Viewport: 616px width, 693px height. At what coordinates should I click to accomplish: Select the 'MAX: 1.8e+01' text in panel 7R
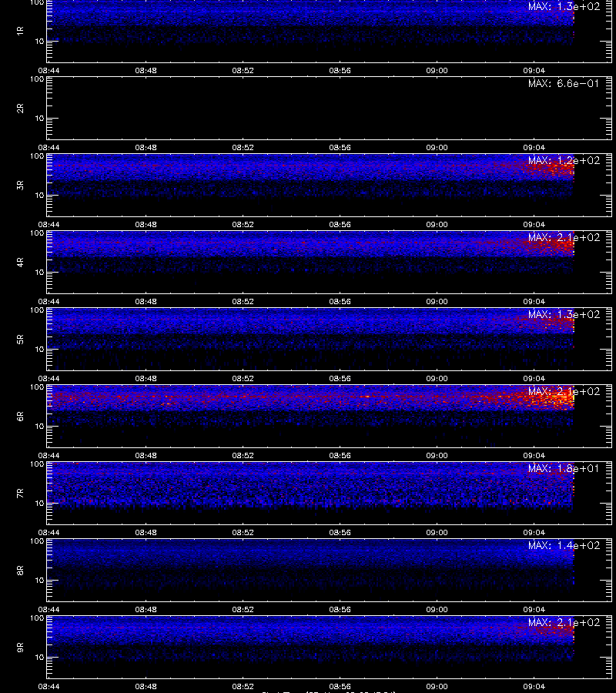click(564, 468)
